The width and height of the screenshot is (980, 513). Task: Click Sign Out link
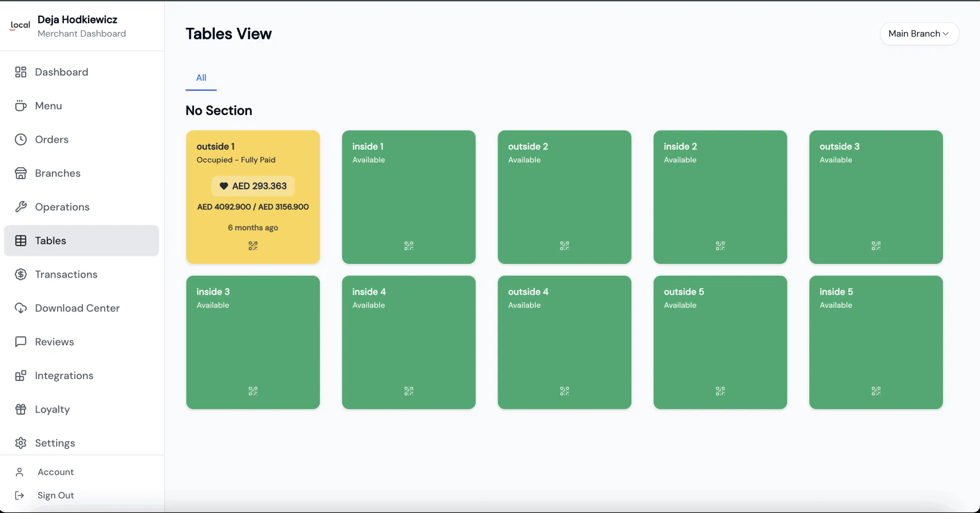pos(56,495)
